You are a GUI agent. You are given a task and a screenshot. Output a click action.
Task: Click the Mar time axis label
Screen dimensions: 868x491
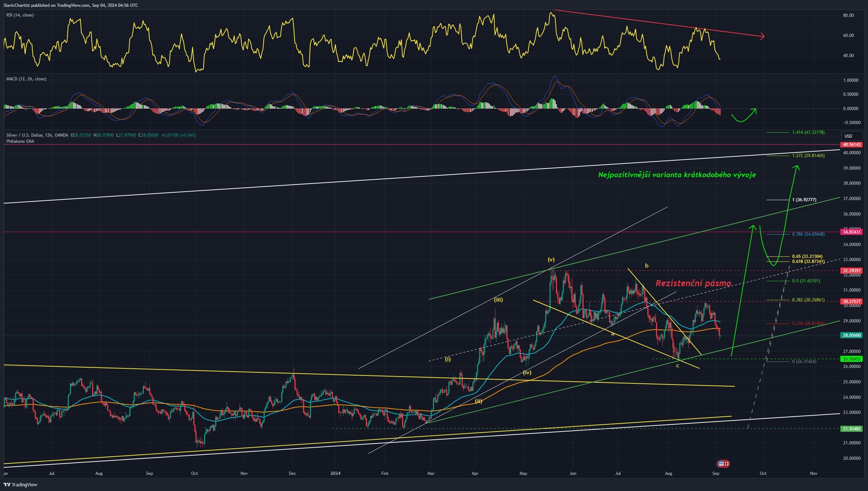[x=431, y=473]
